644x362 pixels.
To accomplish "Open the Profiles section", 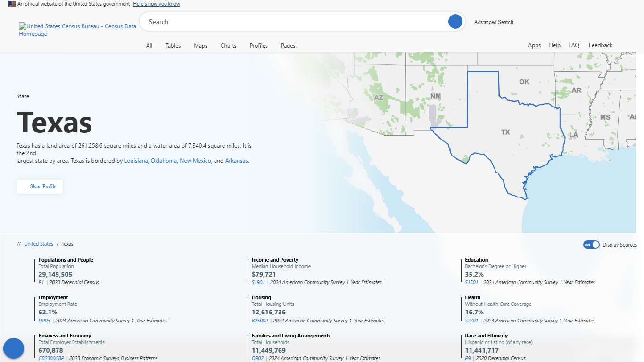I will click(258, 45).
